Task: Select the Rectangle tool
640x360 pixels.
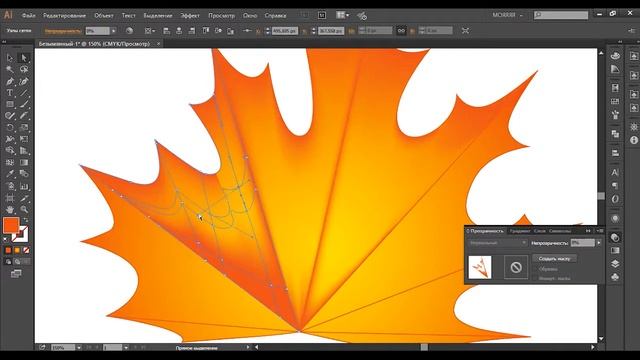Action: (x=10, y=104)
